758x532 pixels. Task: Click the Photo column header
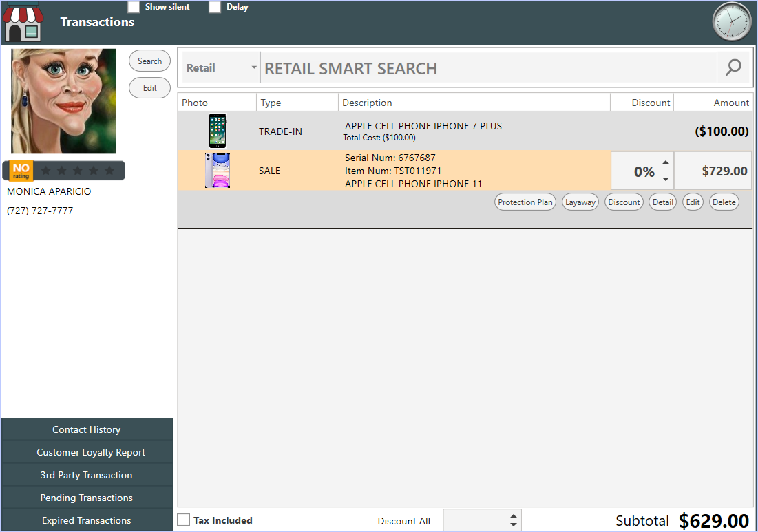(217, 103)
